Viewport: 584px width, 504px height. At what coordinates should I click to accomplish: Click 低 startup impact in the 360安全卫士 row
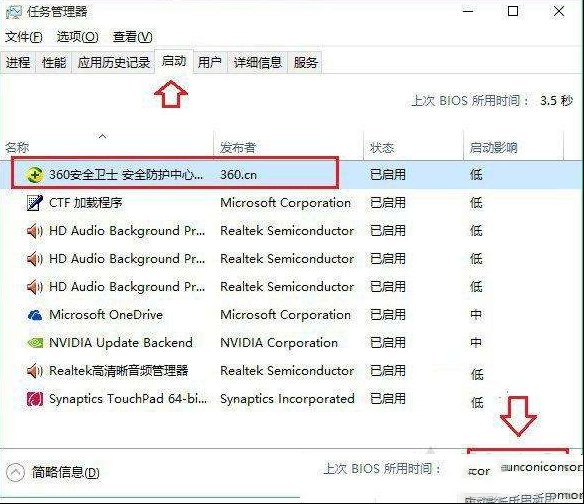click(476, 175)
